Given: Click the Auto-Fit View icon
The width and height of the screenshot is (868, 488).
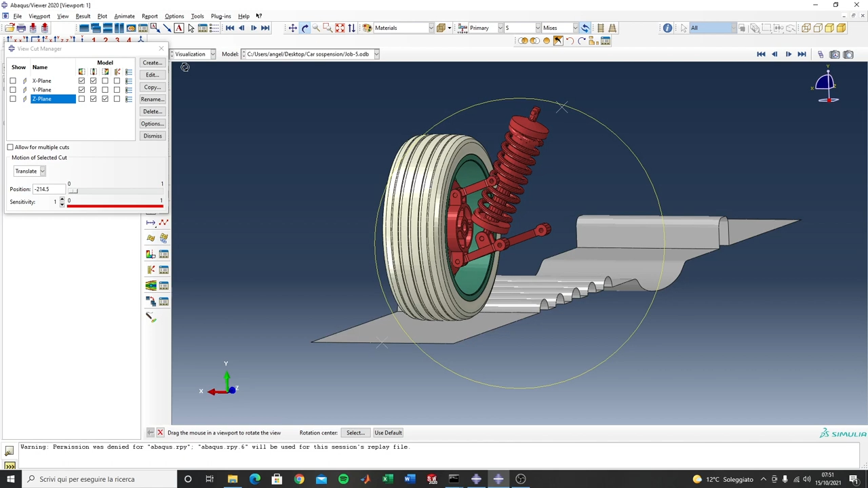Looking at the screenshot, I should (340, 28).
